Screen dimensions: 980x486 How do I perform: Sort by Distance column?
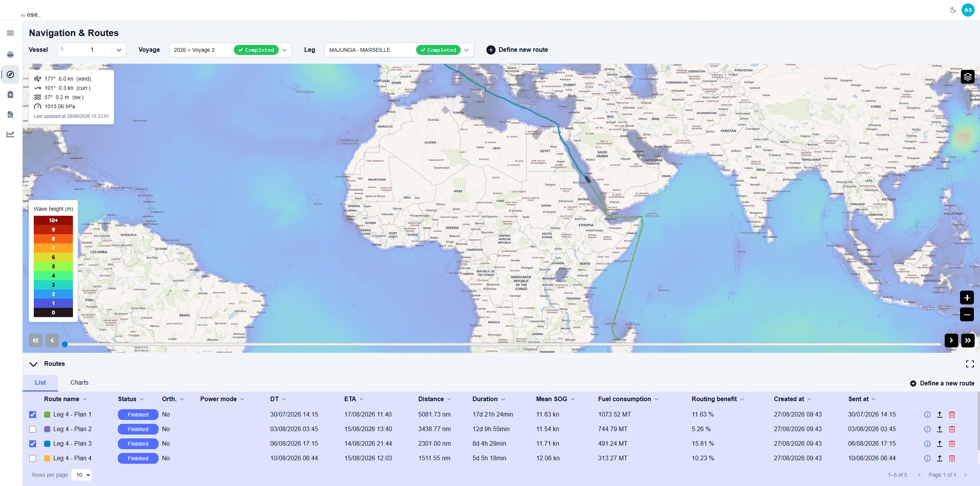[x=435, y=399]
